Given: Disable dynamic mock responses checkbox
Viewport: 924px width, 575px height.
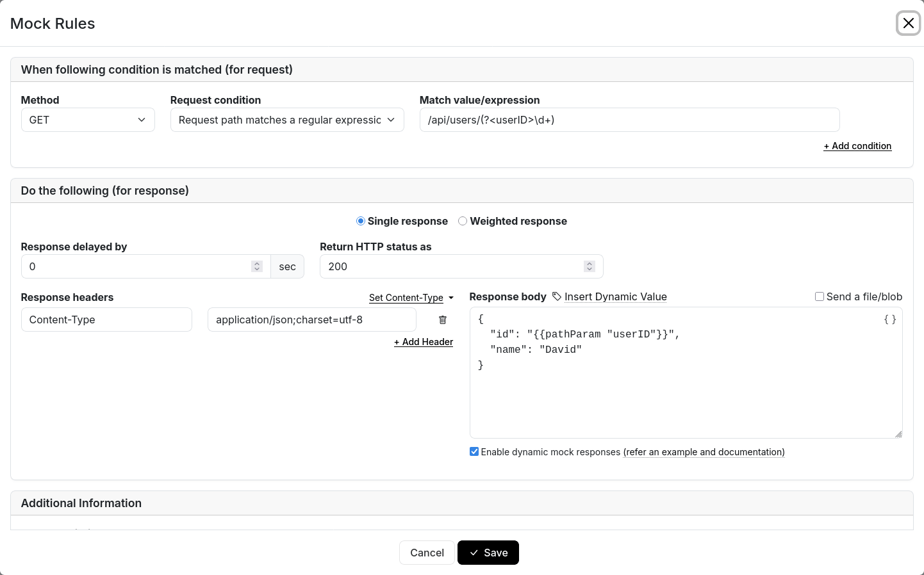Looking at the screenshot, I should tap(474, 451).
